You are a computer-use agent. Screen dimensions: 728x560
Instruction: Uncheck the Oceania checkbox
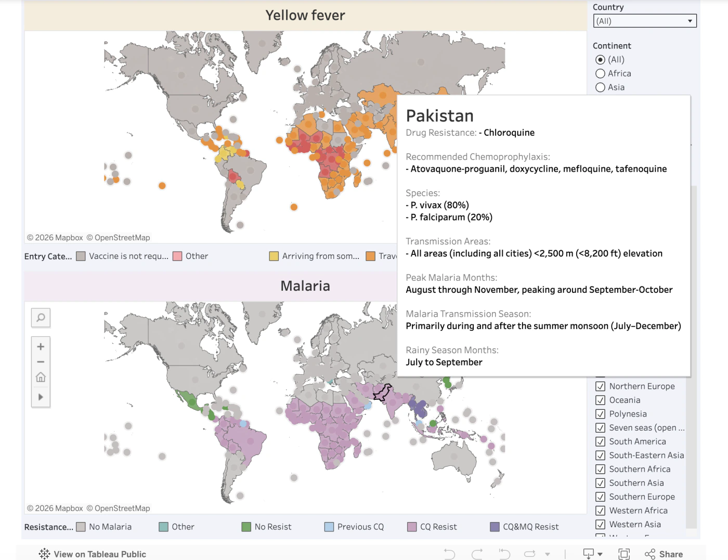pyautogui.click(x=600, y=400)
